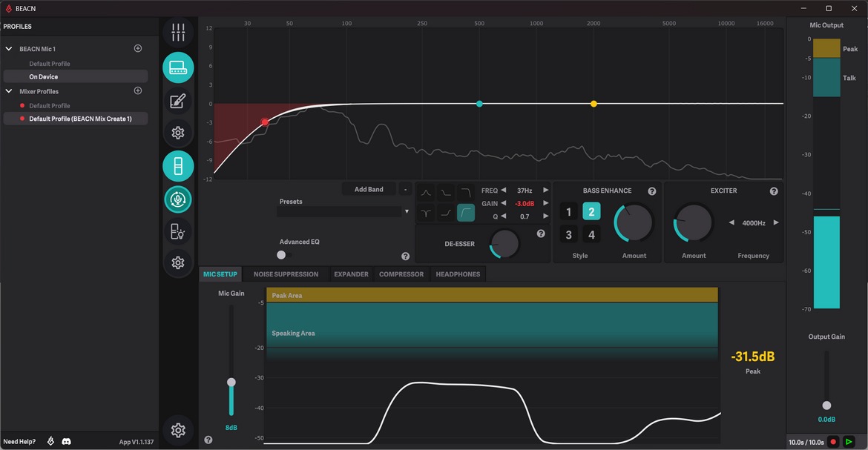Open the gear icon beneath the lightbulb icon
Image resolution: width=868 pixels, height=450 pixels.
click(178, 262)
